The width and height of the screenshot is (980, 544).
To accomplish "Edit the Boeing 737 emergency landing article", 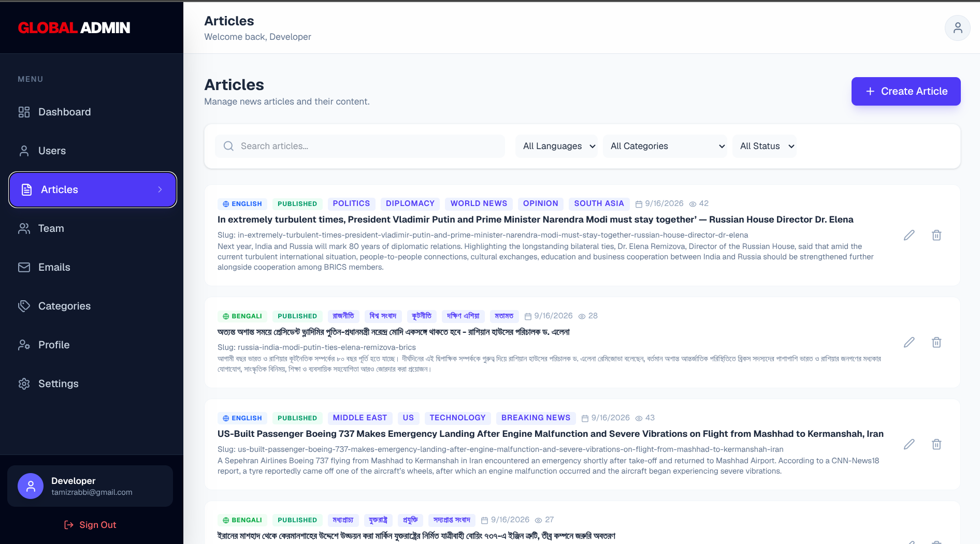I will click(x=909, y=444).
